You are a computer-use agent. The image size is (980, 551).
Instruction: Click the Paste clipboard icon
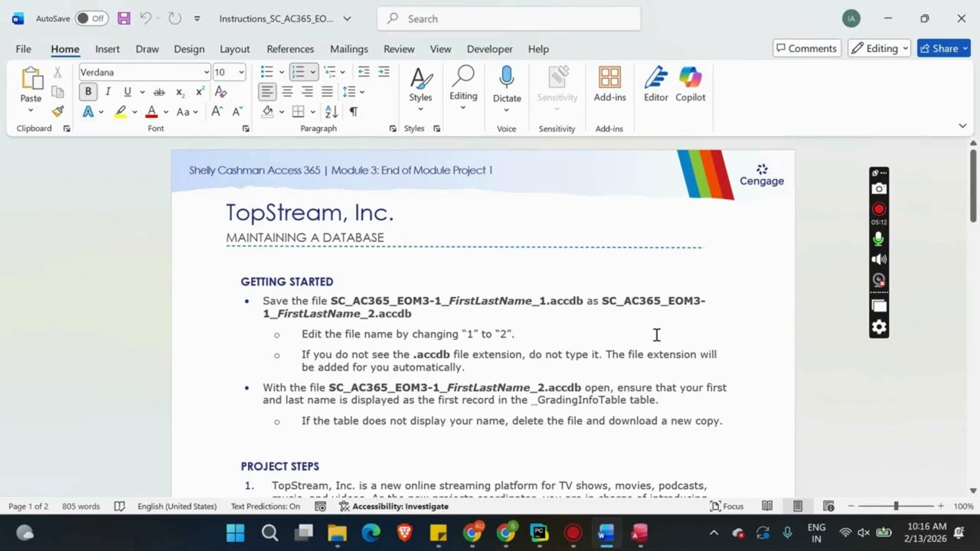pos(31,79)
